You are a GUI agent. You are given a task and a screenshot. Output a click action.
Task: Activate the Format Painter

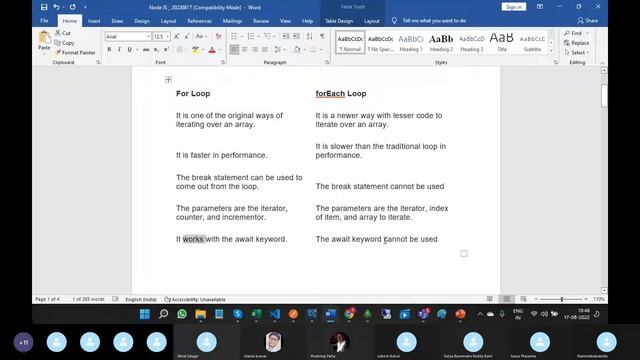coord(76,52)
